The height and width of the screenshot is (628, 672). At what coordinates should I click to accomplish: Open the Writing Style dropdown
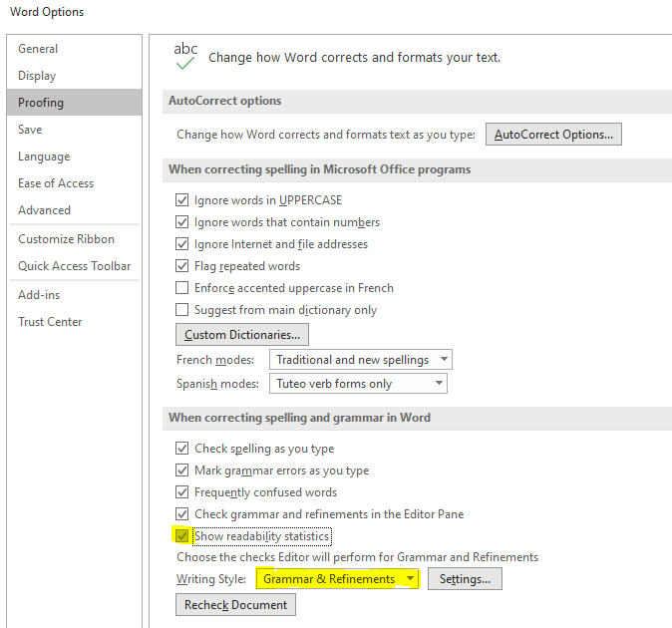point(337,579)
